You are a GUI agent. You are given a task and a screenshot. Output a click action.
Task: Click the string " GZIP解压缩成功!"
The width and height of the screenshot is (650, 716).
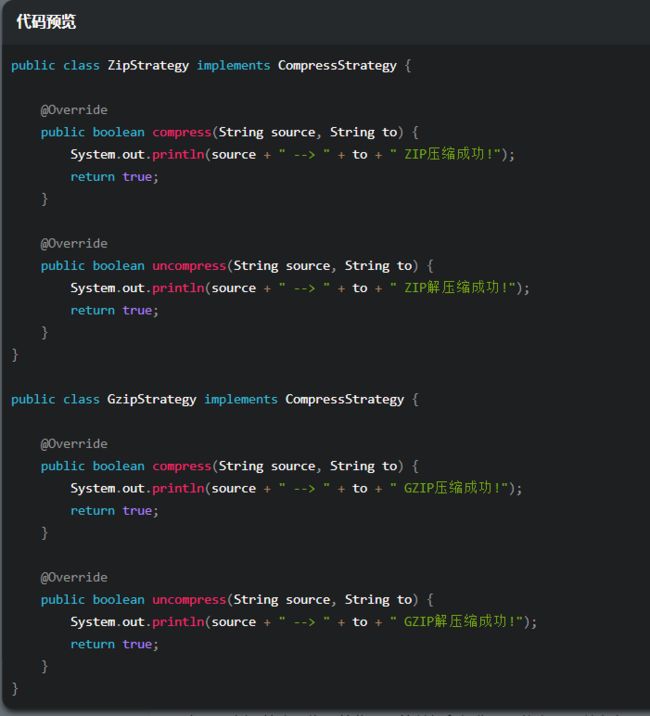coord(457,621)
